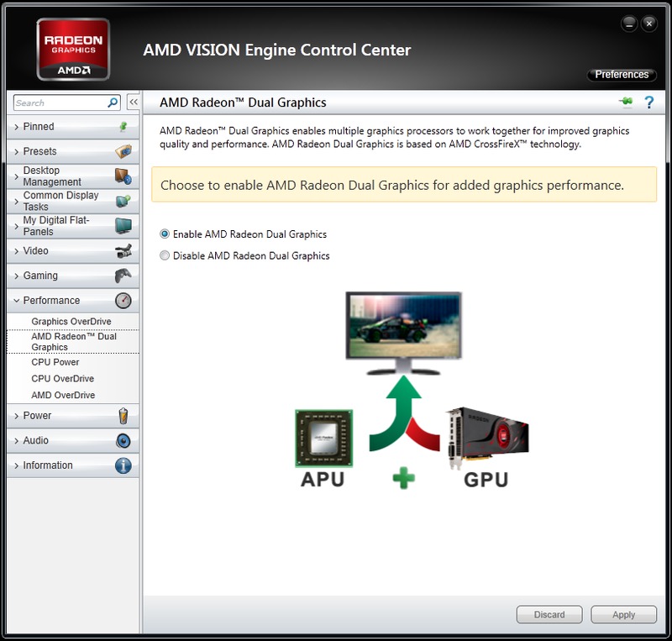
Task: Click the green pin icon beside Pinned
Action: (x=123, y=127)
